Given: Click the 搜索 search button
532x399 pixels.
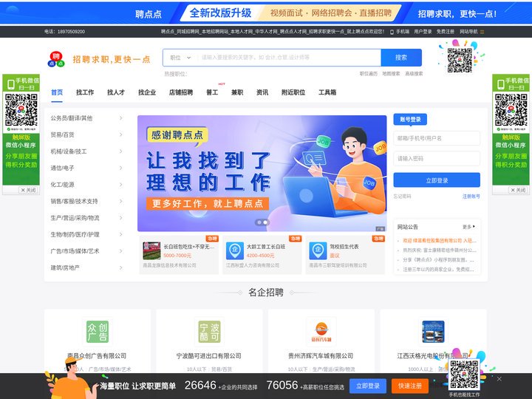Looking at the screenshot, I should point(401,58).
